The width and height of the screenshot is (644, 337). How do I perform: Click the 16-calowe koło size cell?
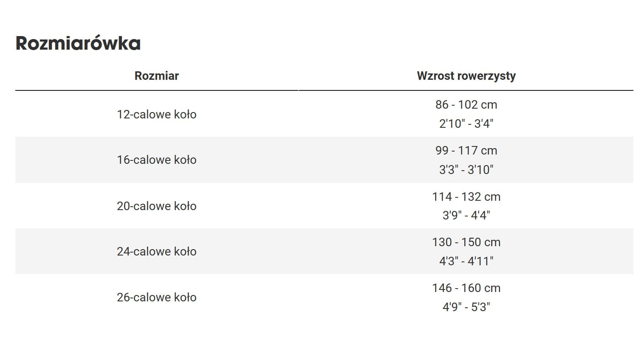click(x=156, y=160)
